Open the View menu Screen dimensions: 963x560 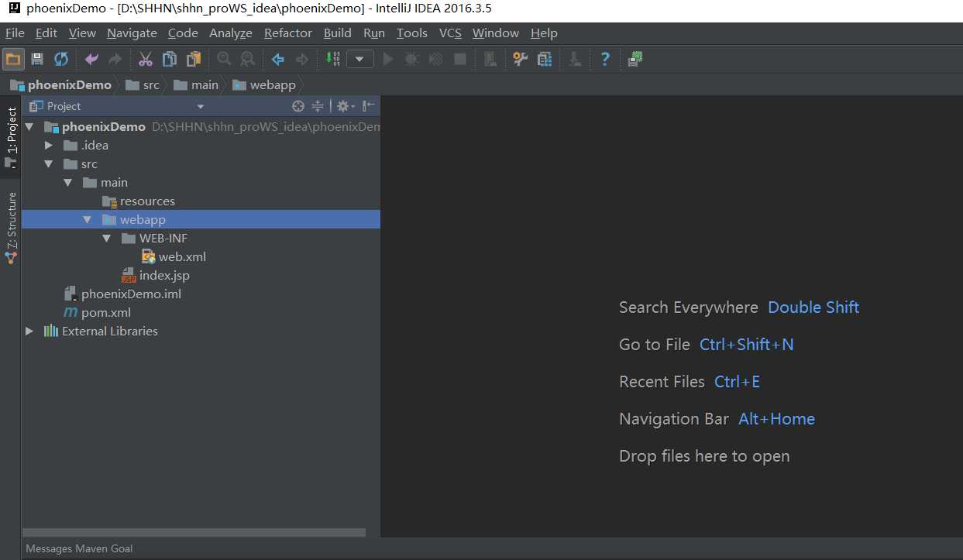pos(82,33)
